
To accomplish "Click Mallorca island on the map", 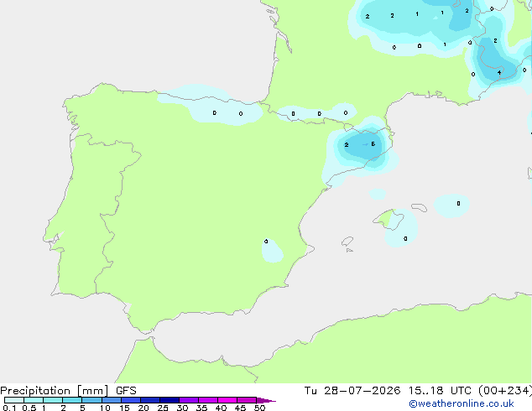I will point(389,219).
